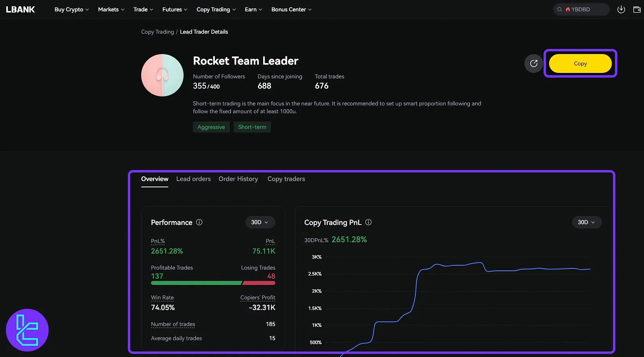Click the Performance info icon
Viewport: 644px width, 357px height.
[199, 222]
